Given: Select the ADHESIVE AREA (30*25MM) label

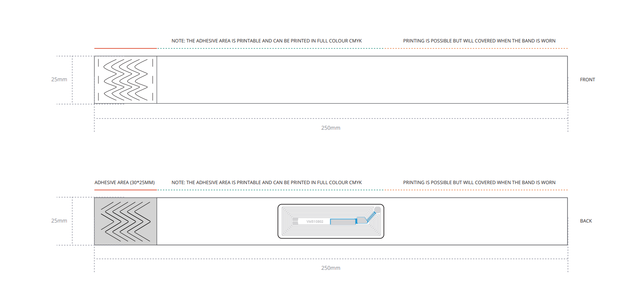Looking at the screenshot, I should coord(124,183).
